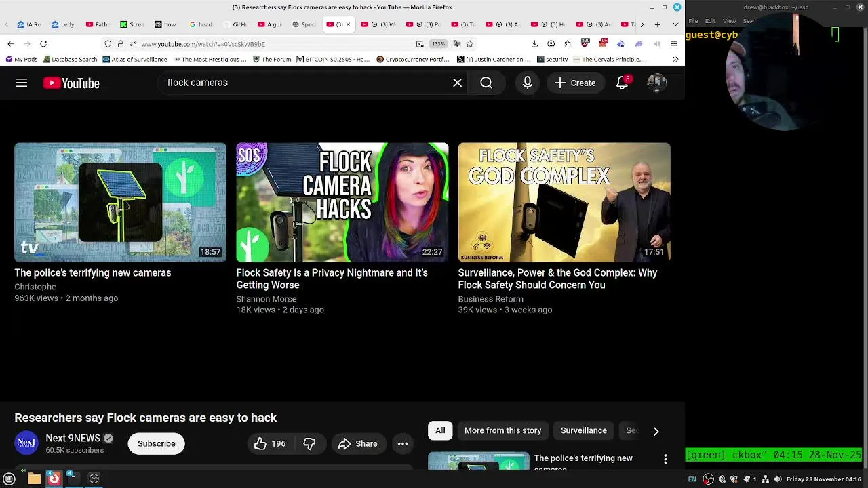Show more bookmarks chevron

675,59
